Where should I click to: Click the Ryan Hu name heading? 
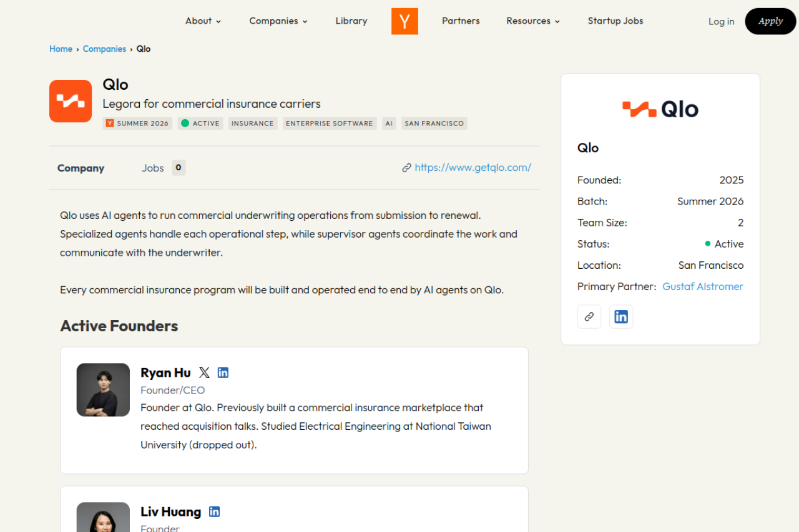coord(165,373)
